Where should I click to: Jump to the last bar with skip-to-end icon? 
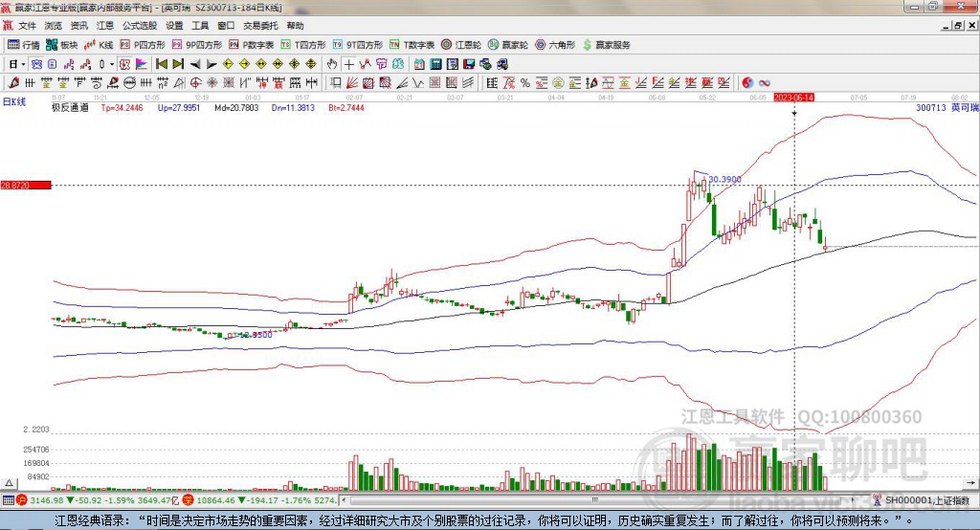click(178, 64)
